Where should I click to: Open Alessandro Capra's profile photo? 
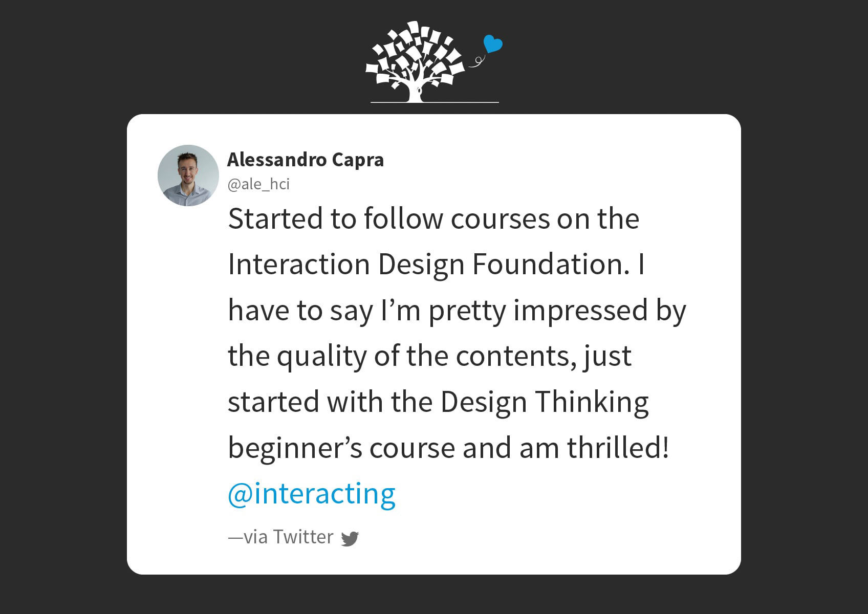click(188, 176)
